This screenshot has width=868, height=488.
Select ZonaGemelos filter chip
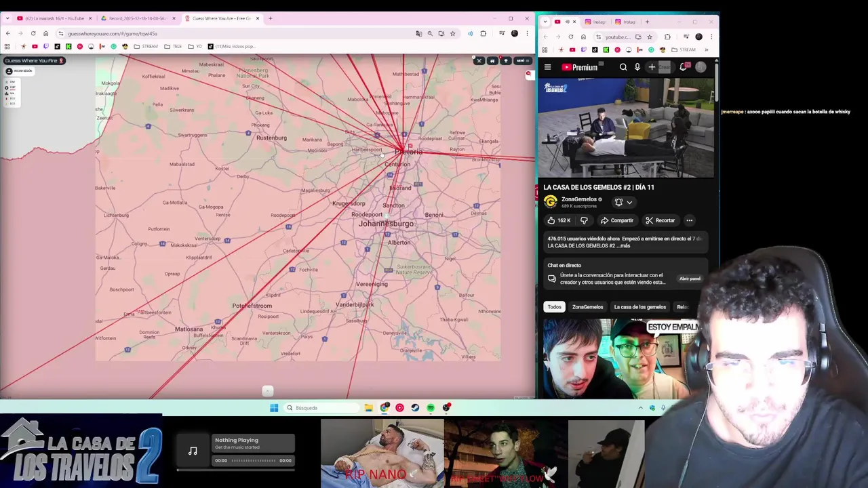(x=587, y=307)
